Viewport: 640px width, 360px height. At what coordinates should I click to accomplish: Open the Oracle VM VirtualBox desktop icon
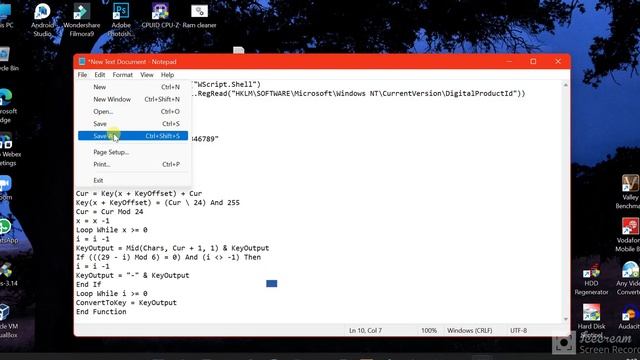pyautogui.click(x=7, y=320)
